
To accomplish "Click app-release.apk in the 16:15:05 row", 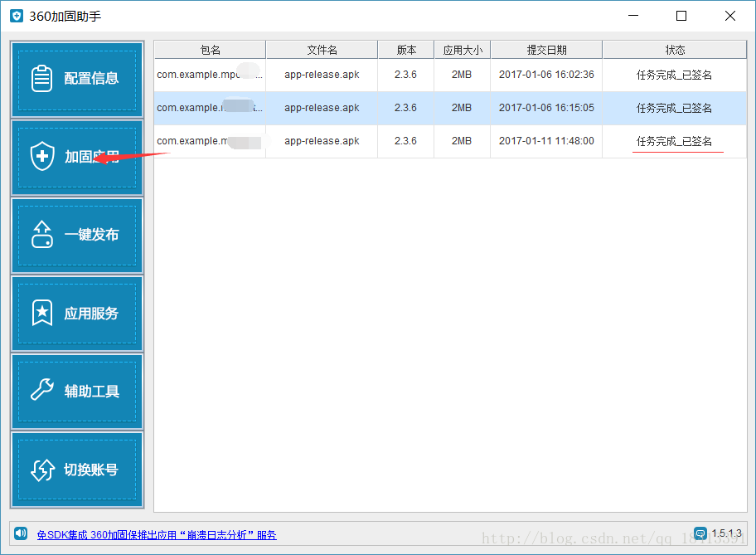I will (322, 108).
